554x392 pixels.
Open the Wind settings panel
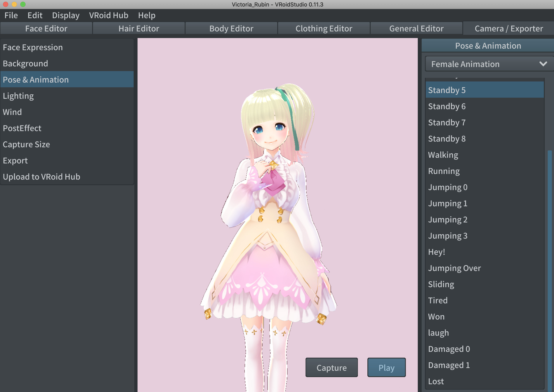point(13,112)
